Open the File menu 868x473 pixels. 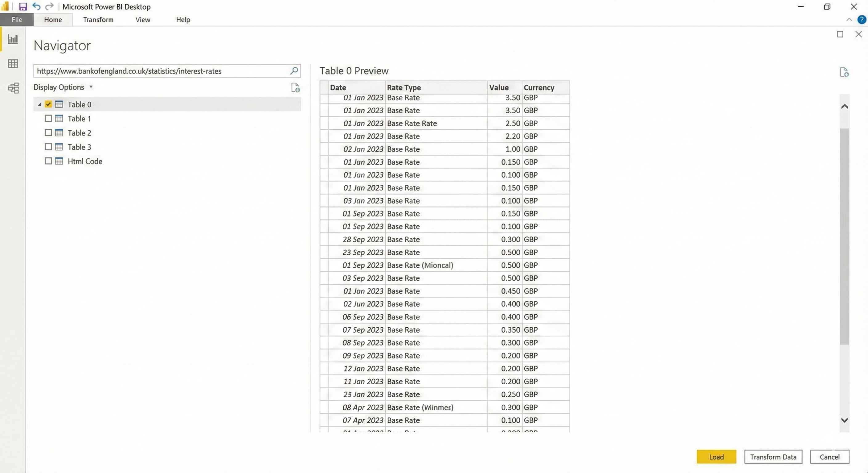17,19
